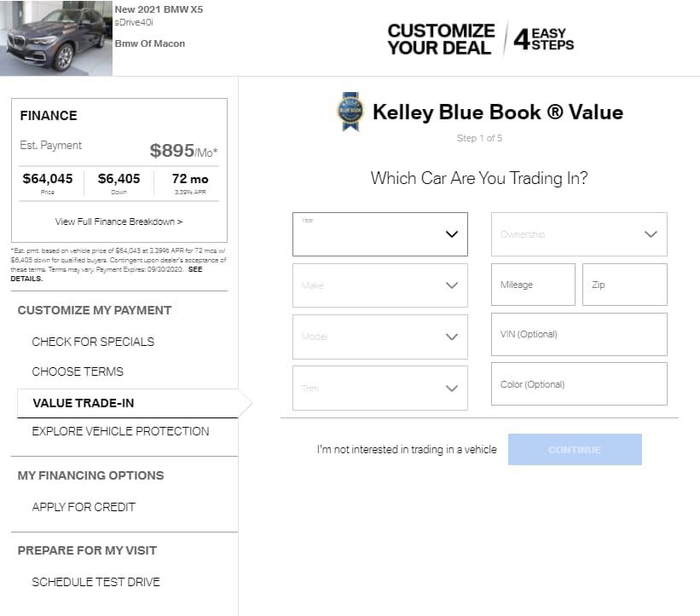Click the 72 mo term value
The image size is (700, 616).
pyautogui.click(x=190, y=179)
